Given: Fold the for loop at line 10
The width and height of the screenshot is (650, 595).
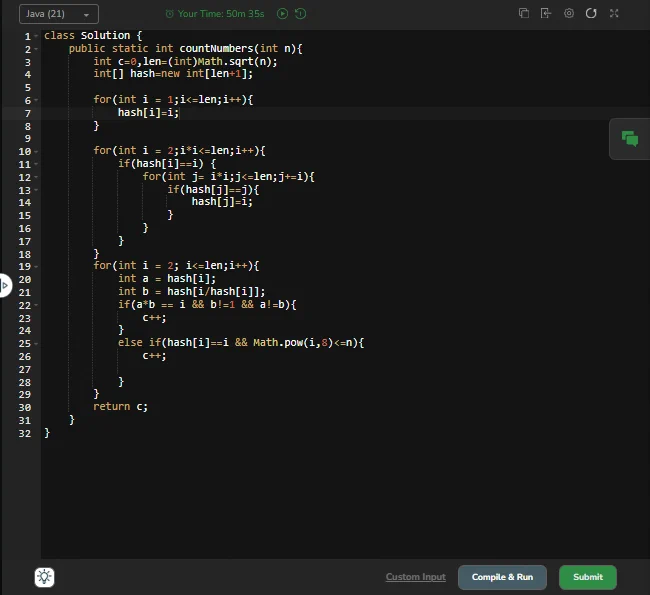Looking at the screenshot, I should pyautogui.click(x=36, y=151).
